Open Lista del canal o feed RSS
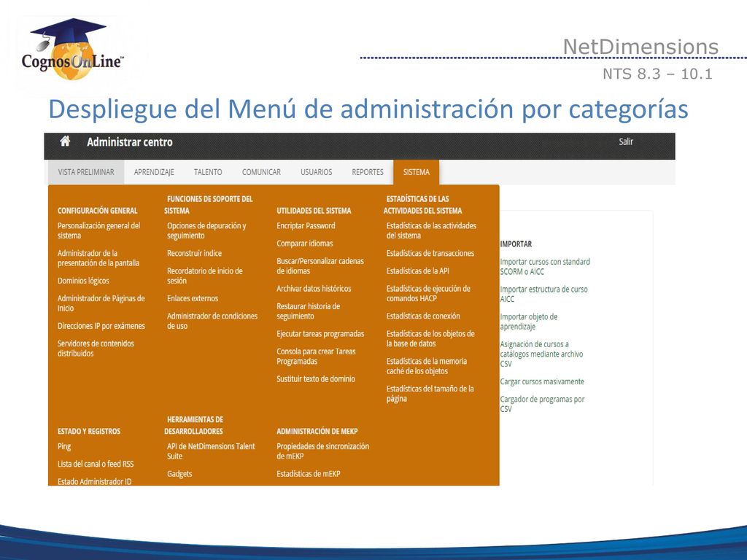 click(96, 464)
